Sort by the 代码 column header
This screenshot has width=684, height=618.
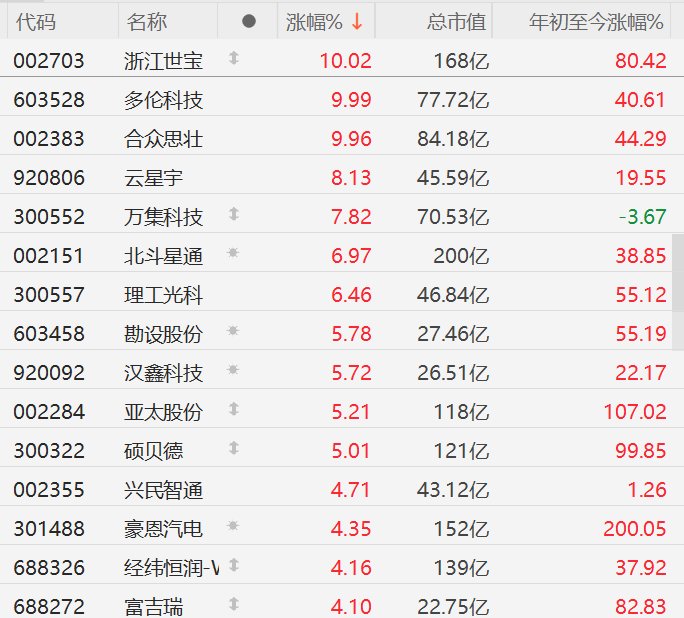[36, 22]
